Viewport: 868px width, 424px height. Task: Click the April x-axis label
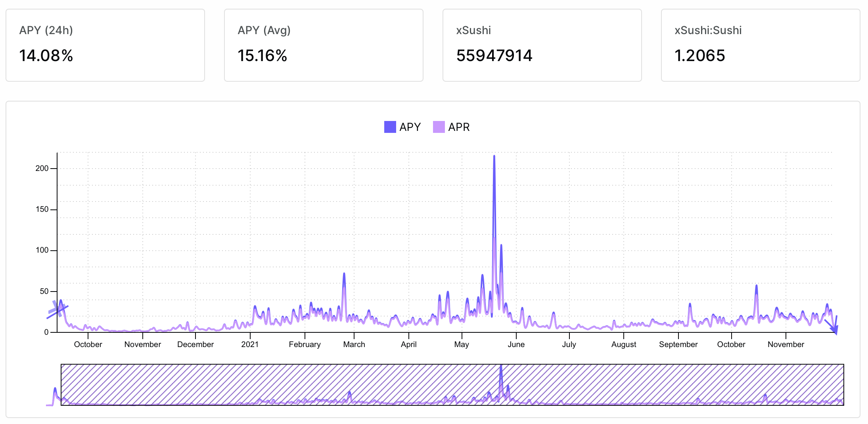pyautogui.click(x=408, y=344)
